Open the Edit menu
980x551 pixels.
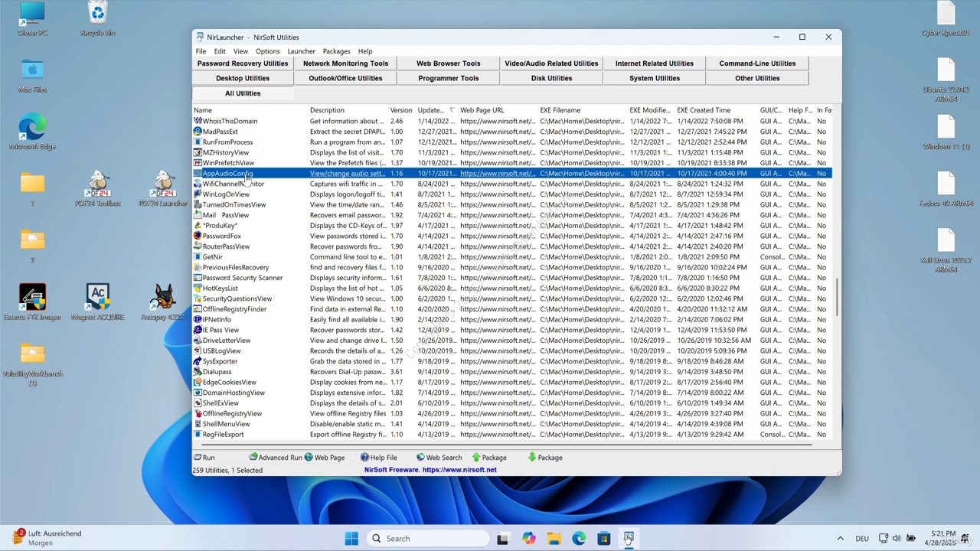tap(220, 51)
